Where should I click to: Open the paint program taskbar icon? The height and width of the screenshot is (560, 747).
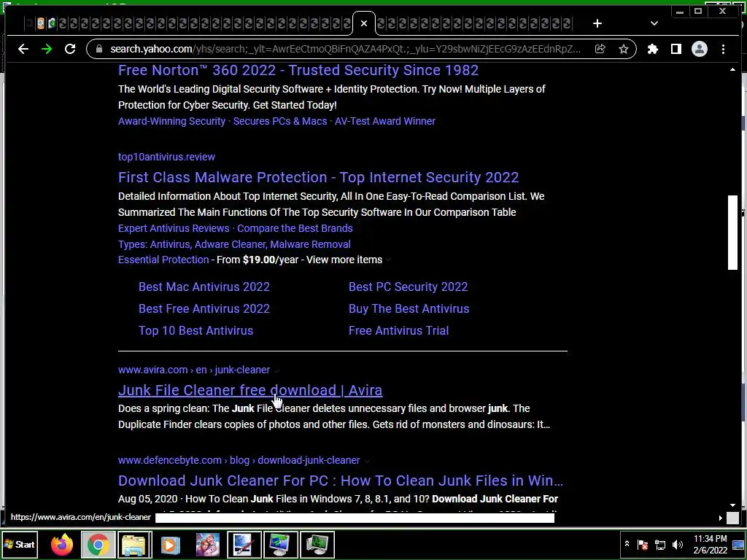point(244,545)
